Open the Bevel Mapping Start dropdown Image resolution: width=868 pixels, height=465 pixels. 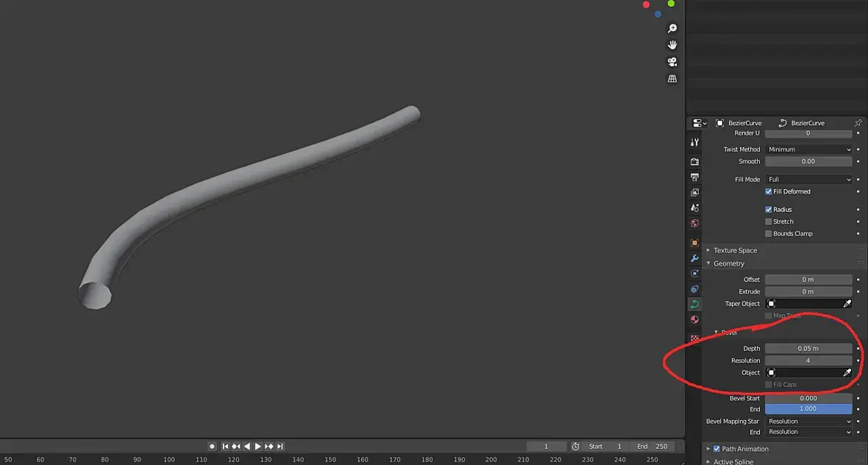[808, 422]
